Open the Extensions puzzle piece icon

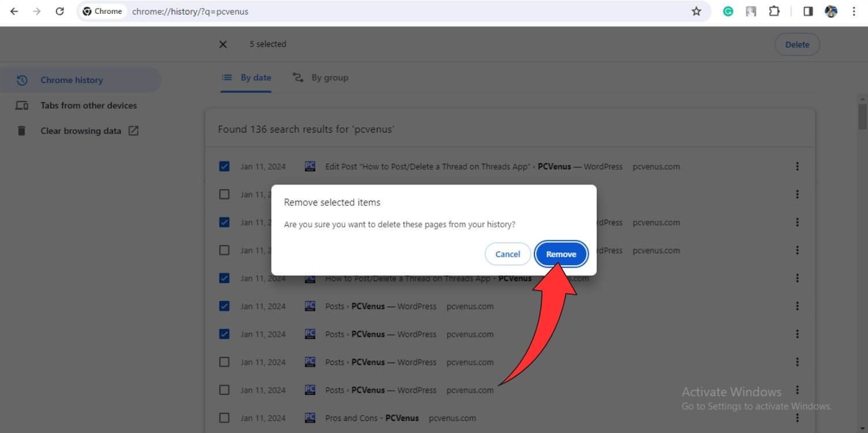(774, 12)
